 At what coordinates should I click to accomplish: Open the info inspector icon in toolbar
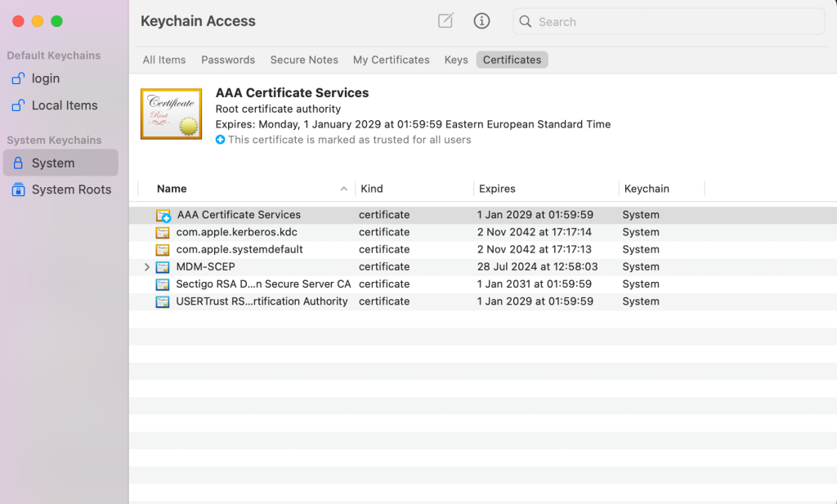click(481, 21)
